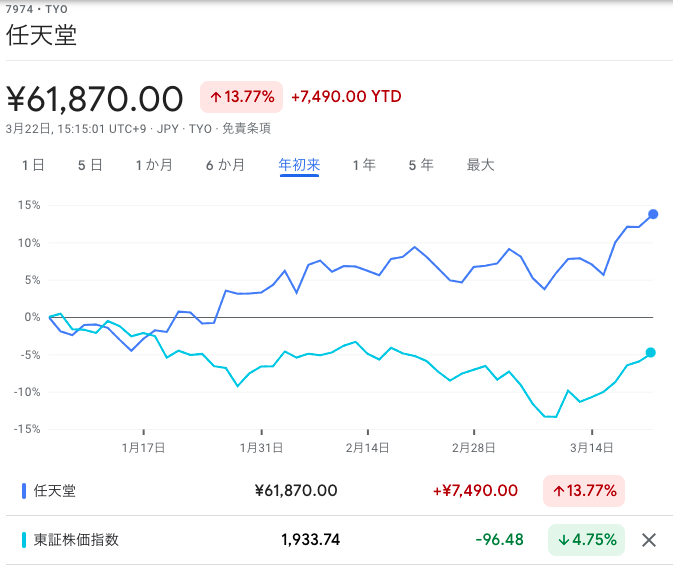Viewport: 673px width, 566px height.
Task: Click the -5% y-axis label
Action: coord(30,355)
